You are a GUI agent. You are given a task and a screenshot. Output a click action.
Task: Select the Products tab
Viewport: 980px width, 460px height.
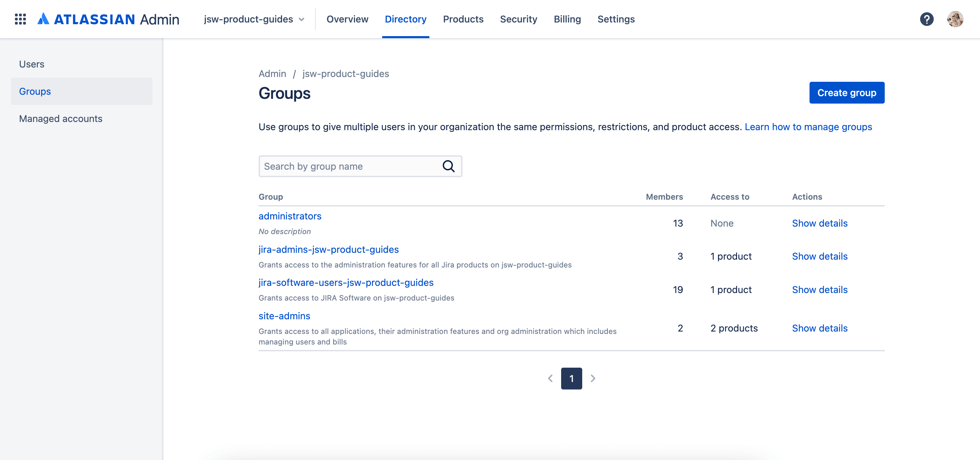click(x=463, y=19)
